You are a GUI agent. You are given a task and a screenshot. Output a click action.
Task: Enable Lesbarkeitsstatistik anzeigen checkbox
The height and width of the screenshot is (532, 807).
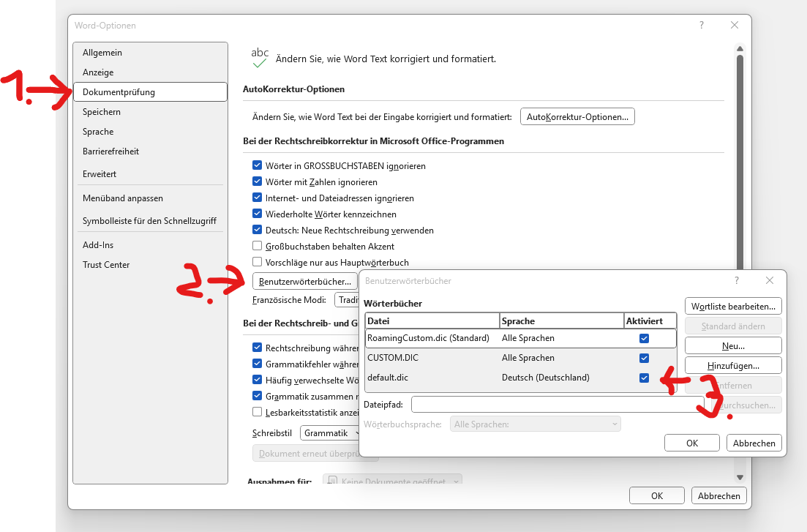click(x=258, y=412)
